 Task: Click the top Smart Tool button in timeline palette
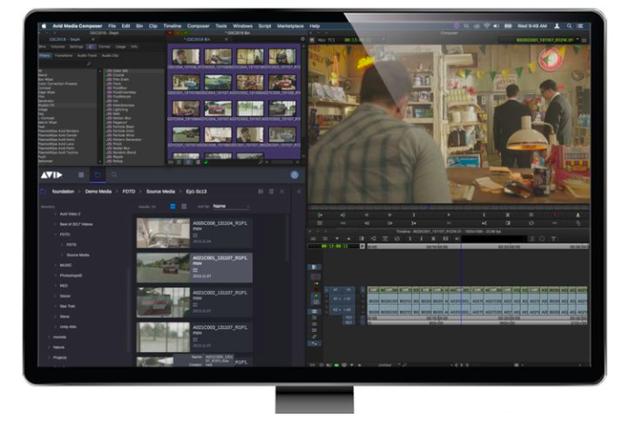point(314,267)
